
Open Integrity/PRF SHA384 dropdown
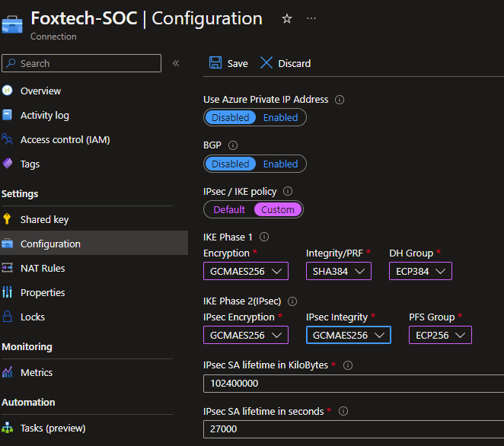click(339, 271)
